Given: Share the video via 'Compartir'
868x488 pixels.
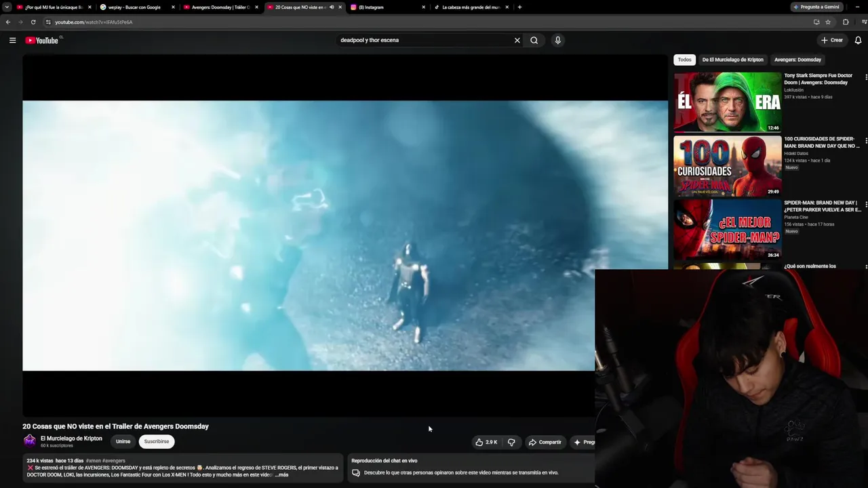Looking at the screenshot, I should 545,442.
